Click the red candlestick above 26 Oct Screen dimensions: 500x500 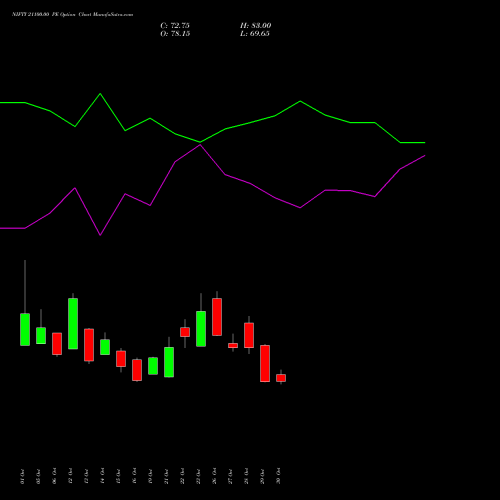point(217,317)
